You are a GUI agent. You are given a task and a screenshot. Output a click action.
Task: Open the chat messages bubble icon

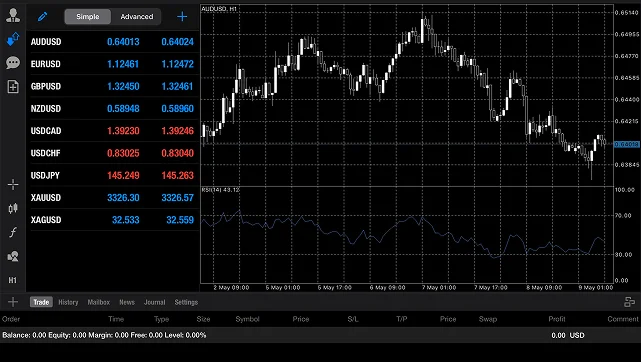coord(13,63)
